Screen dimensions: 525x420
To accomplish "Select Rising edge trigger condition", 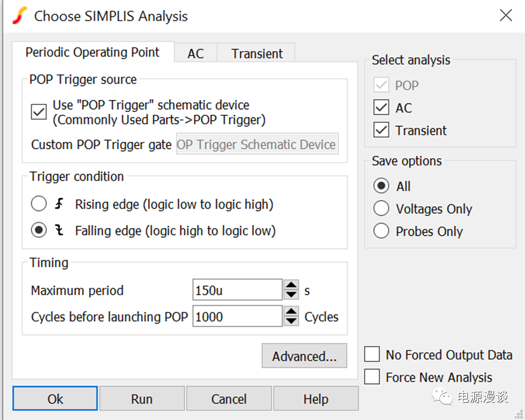I will tap(39, 204).
